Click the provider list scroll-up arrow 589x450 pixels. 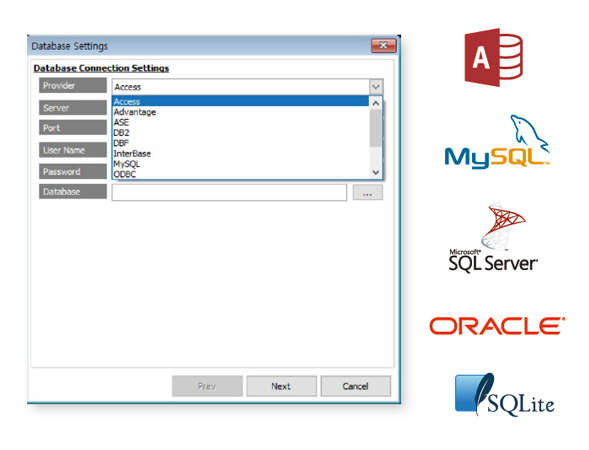[376, 103]
